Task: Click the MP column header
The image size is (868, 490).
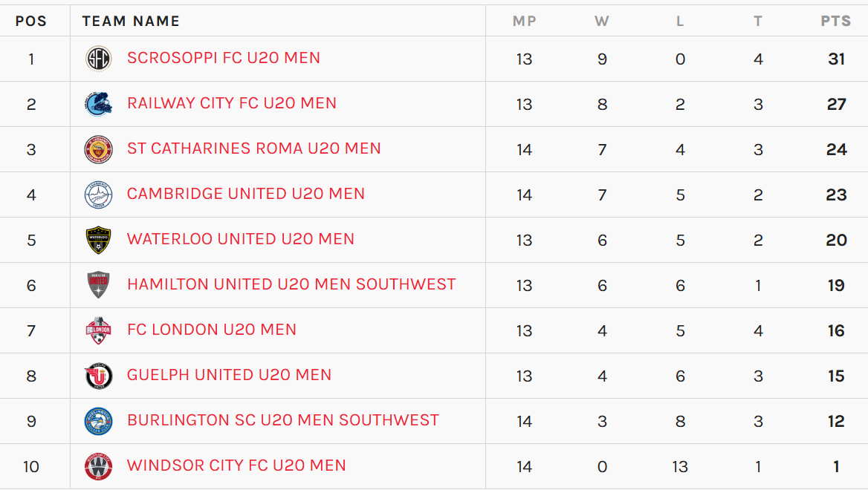Action: point(524,21)
